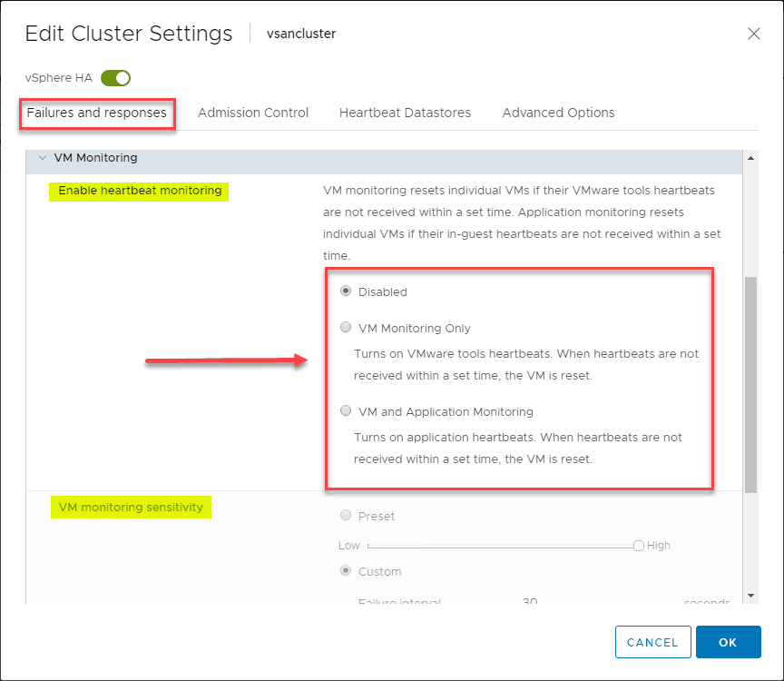Viewport: 784px width, 681px height.
Task: Click the Cancel button
Action: pos(652,642)
